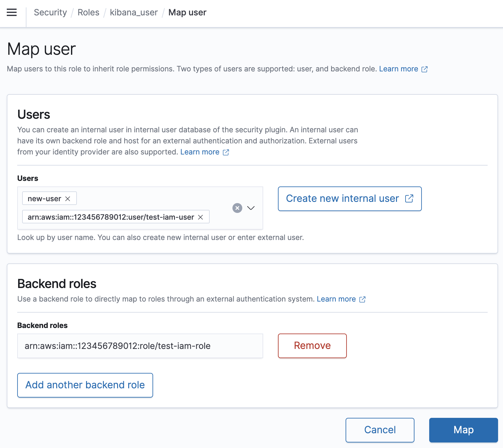Click external link icon in Users description

pyautogui.click(x=226, y=152)
